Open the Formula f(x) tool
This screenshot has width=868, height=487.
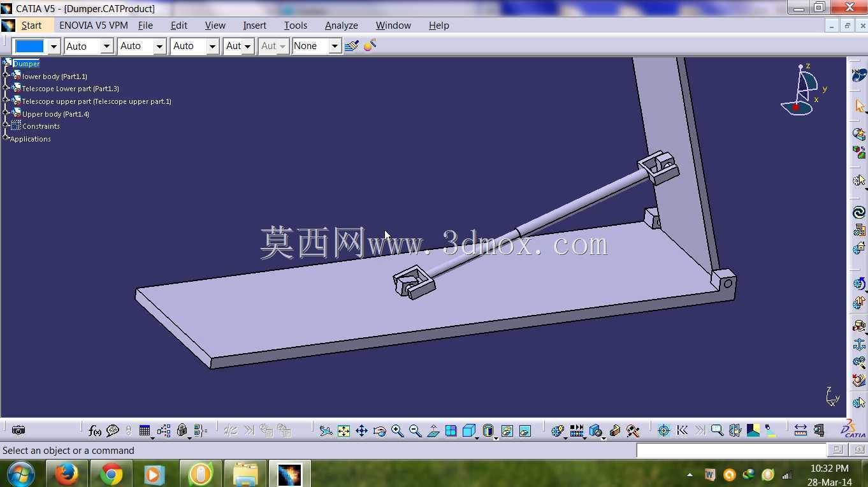point(94,431)
